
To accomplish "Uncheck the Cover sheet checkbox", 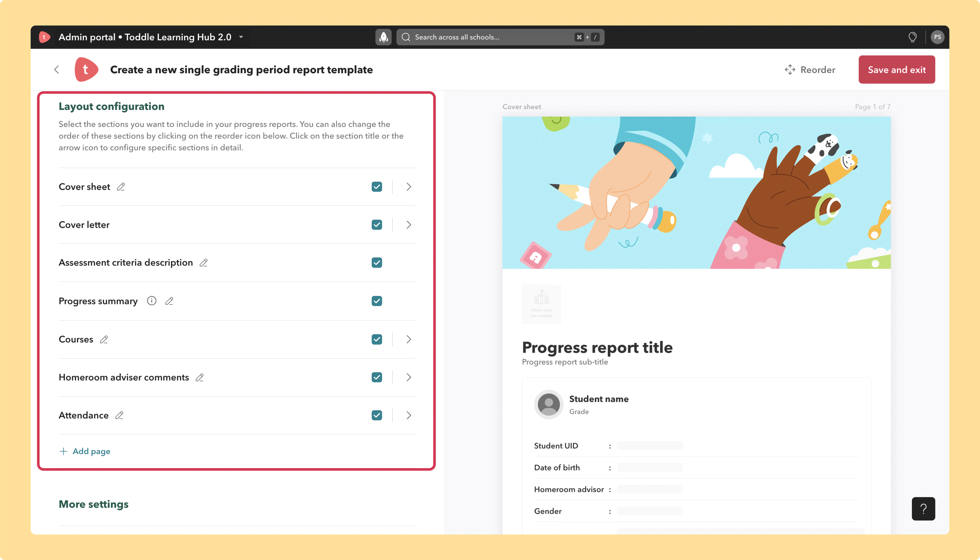I will tap(377, 187).
